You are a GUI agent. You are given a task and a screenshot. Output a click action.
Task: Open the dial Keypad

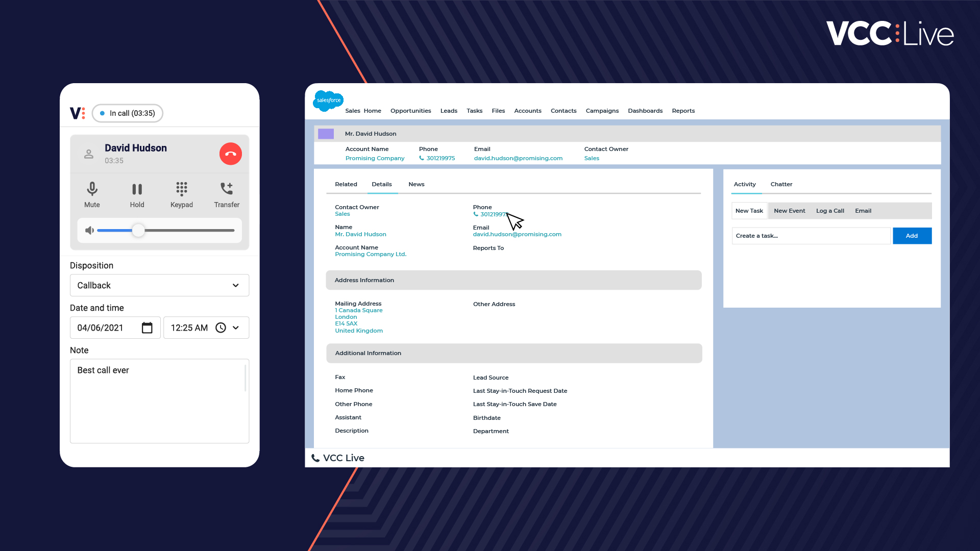coord(181,189)
